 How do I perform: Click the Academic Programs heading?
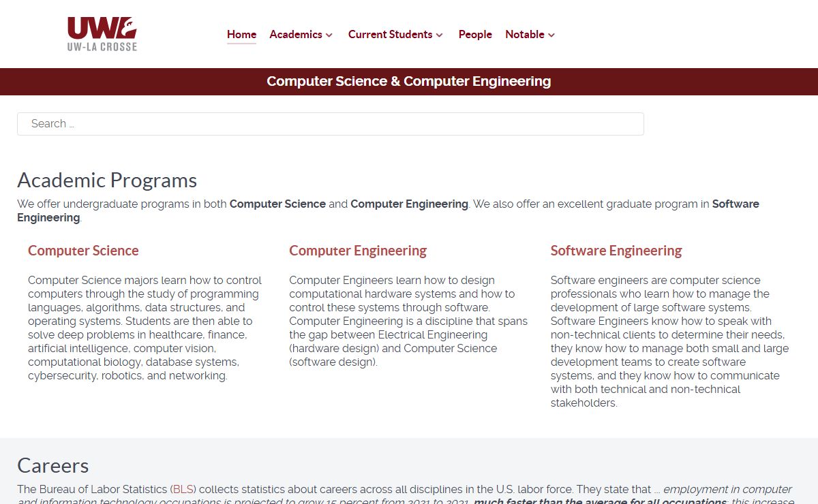107,180
